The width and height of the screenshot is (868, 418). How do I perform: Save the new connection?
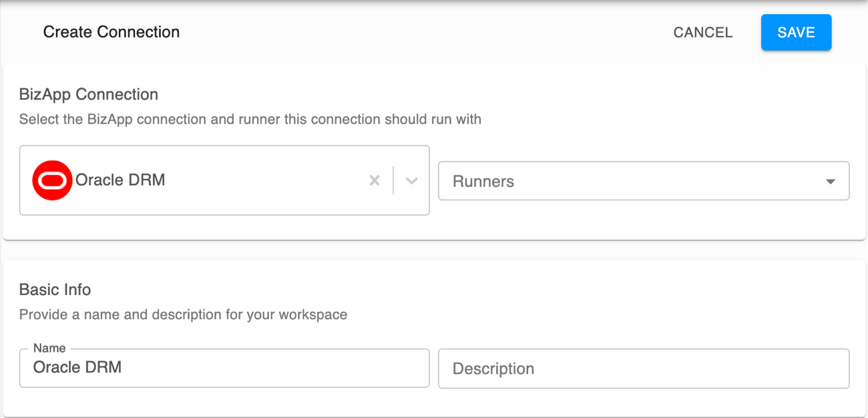click(796, 32)
